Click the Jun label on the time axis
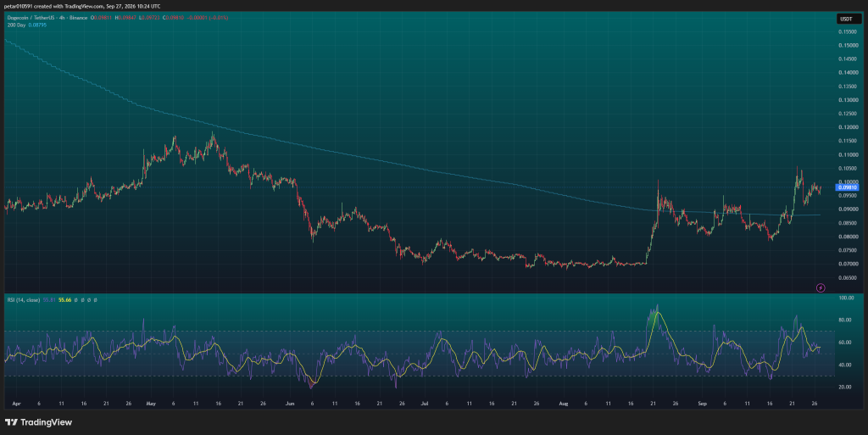Viewport: 868px width, 435px height. pyautogui.click(x=290, y=404)
